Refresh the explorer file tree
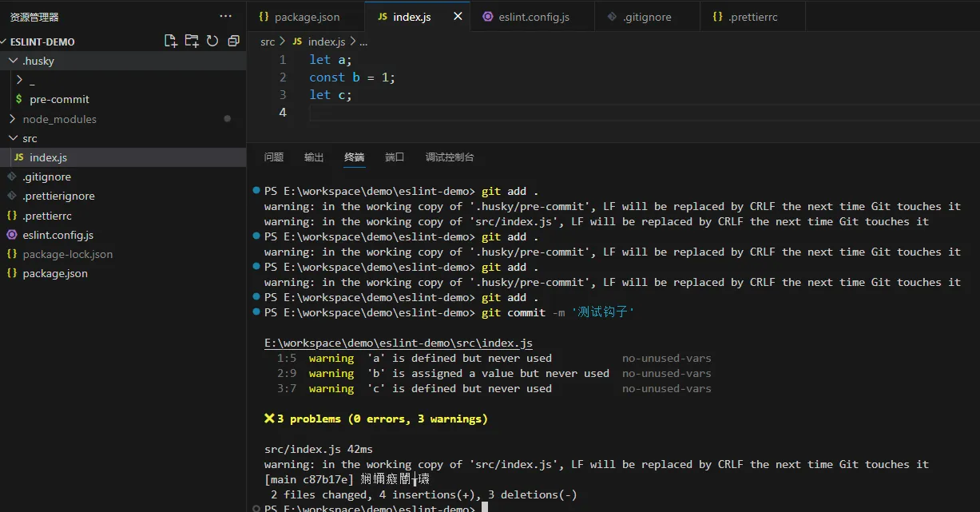The height and width of the screenshot is (512, 980). coord(212,42)
